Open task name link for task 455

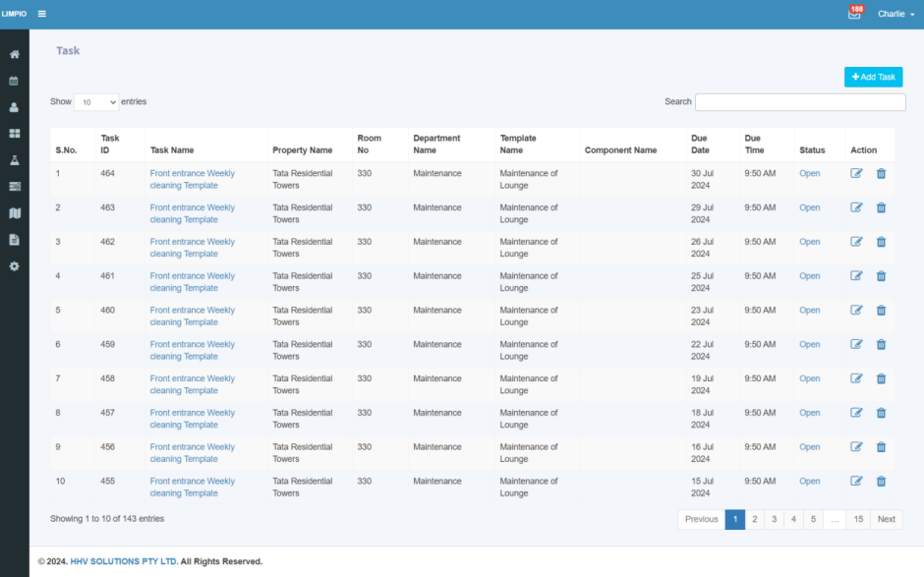tap(192, 487)
